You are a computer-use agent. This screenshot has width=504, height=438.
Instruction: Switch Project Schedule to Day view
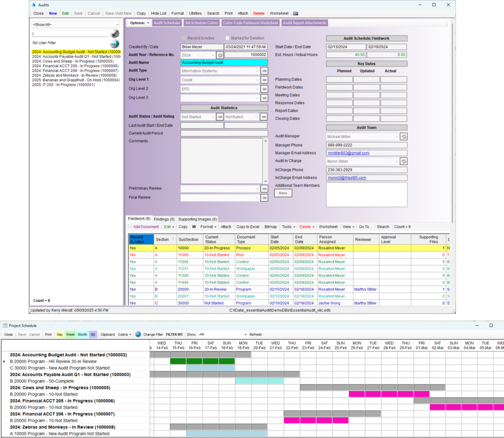[60, 335]
